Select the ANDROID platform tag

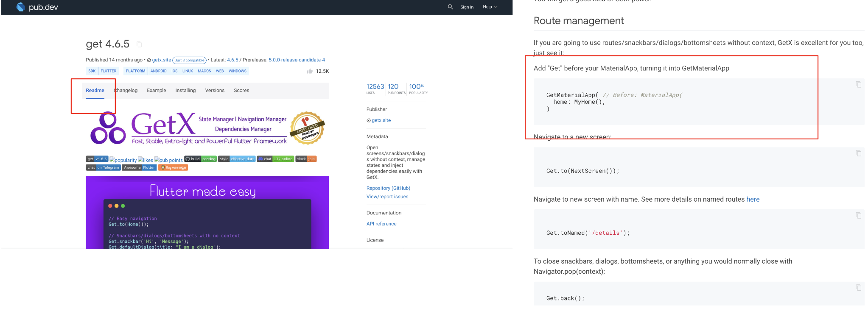[158, 71]
